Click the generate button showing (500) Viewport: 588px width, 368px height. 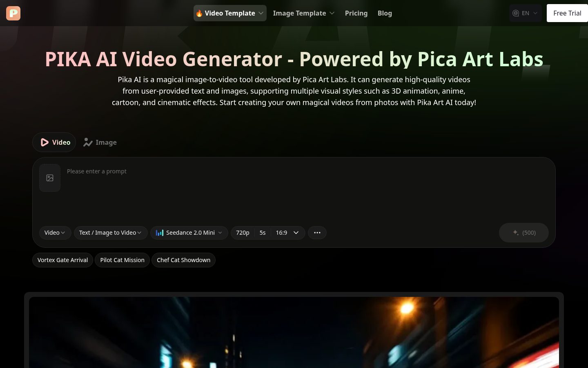pos(524,233)
